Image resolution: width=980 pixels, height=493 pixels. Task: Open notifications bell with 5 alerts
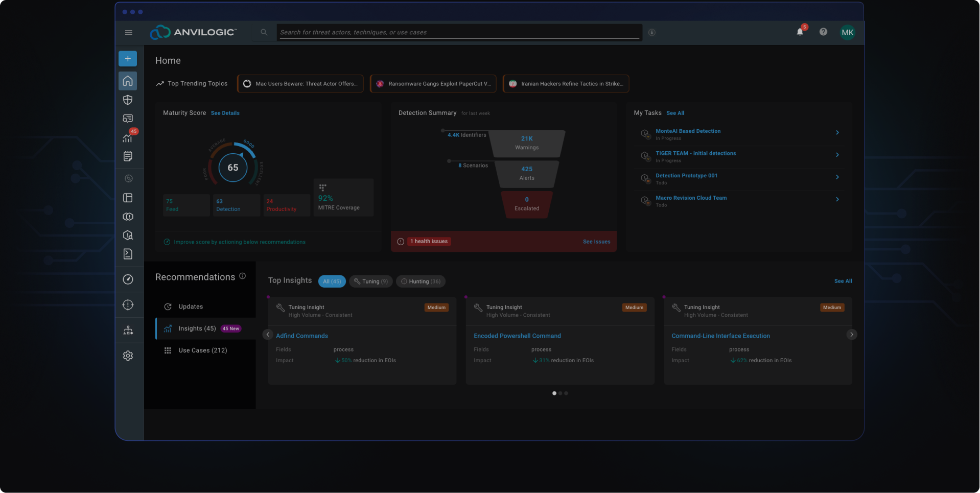[799, 32]
